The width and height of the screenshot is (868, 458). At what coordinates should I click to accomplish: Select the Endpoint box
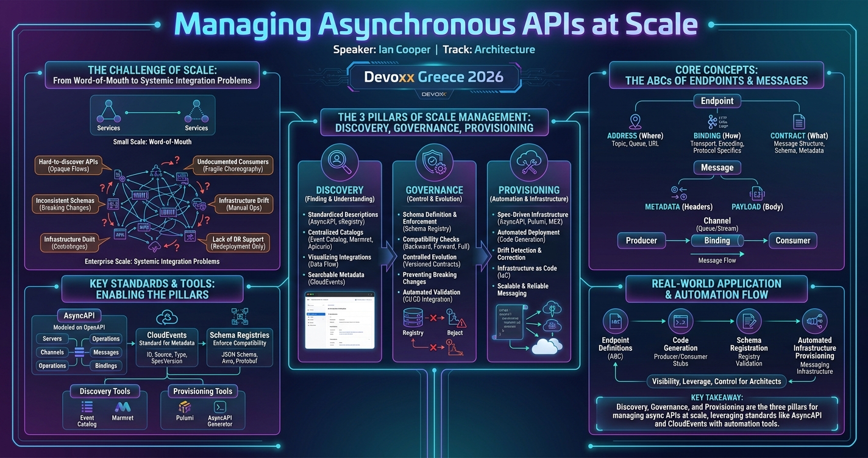click(x=717, y=100)
